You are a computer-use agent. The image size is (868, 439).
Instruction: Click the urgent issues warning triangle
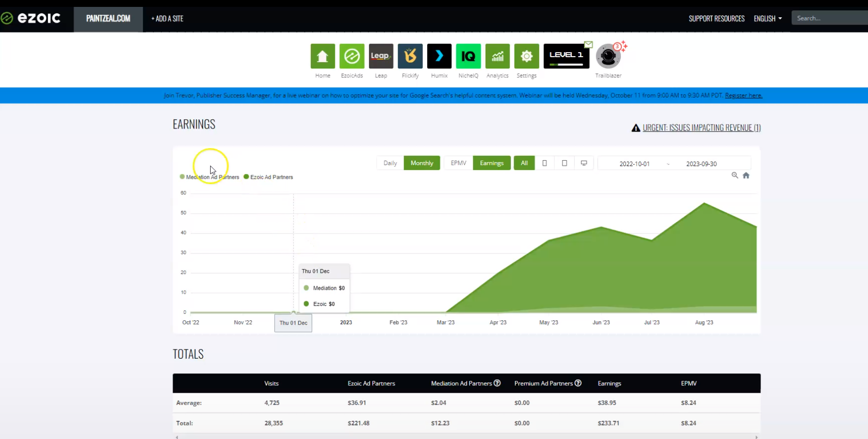[636, 128]
